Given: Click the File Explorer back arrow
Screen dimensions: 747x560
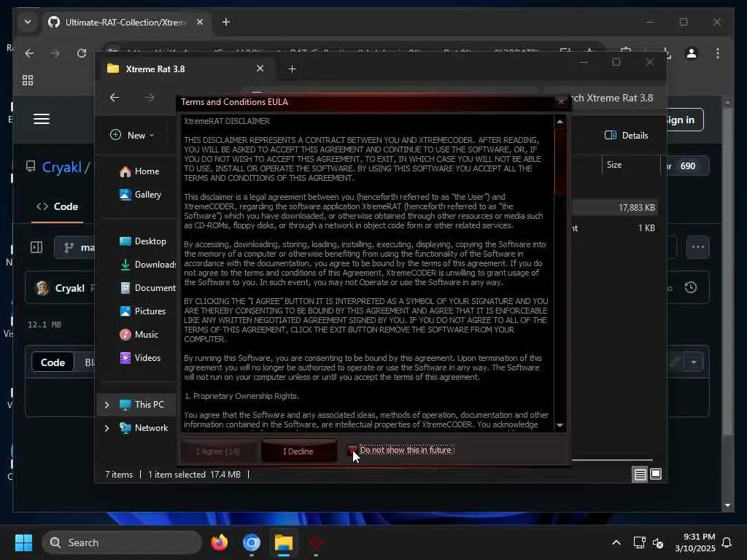Looking at the screenshot, I should tap(115, 98).
